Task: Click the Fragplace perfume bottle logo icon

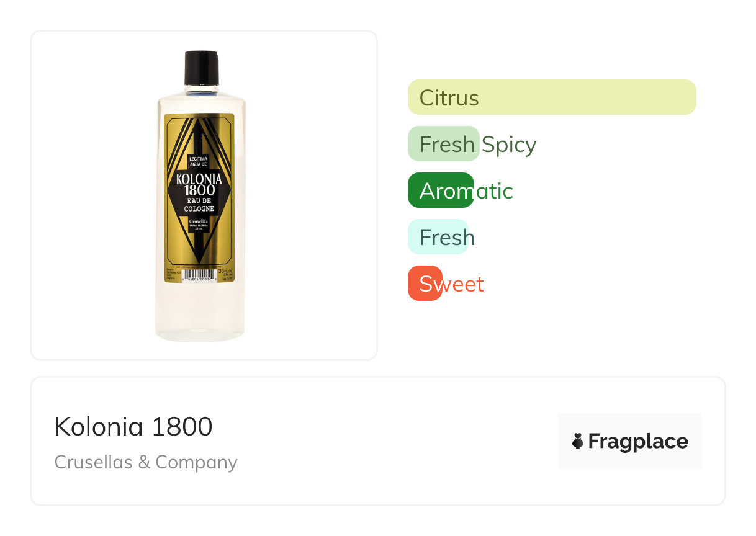Action: [577, 441]
